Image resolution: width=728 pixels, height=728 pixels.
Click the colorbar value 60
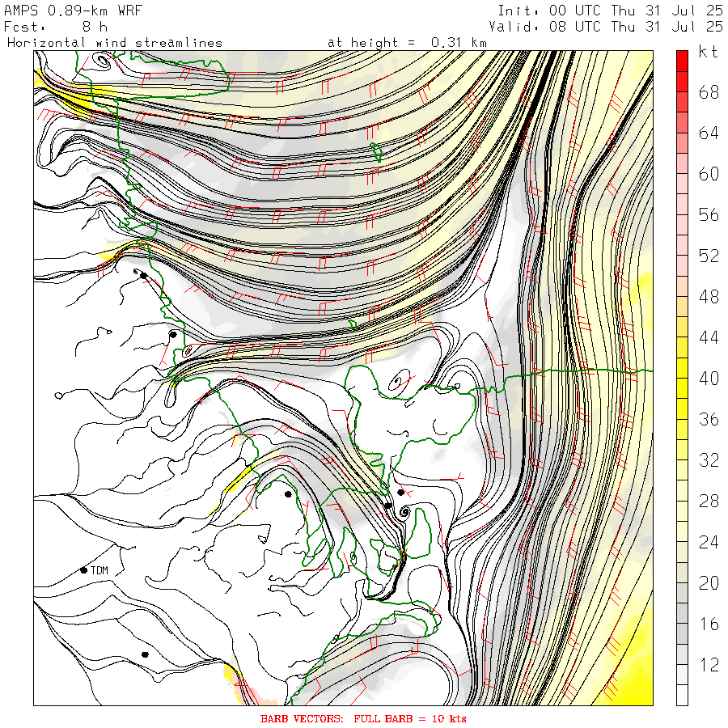pos(709,174)
